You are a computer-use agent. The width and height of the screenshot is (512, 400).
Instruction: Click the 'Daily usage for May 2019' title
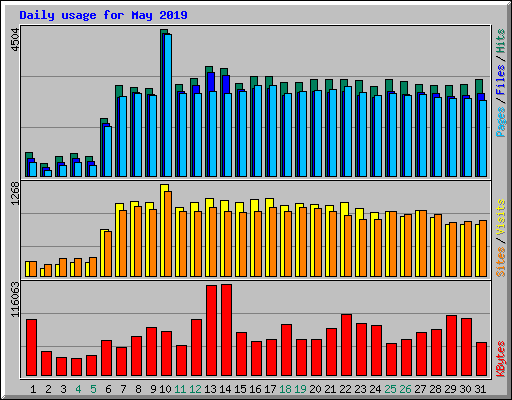tap(103, 15)
